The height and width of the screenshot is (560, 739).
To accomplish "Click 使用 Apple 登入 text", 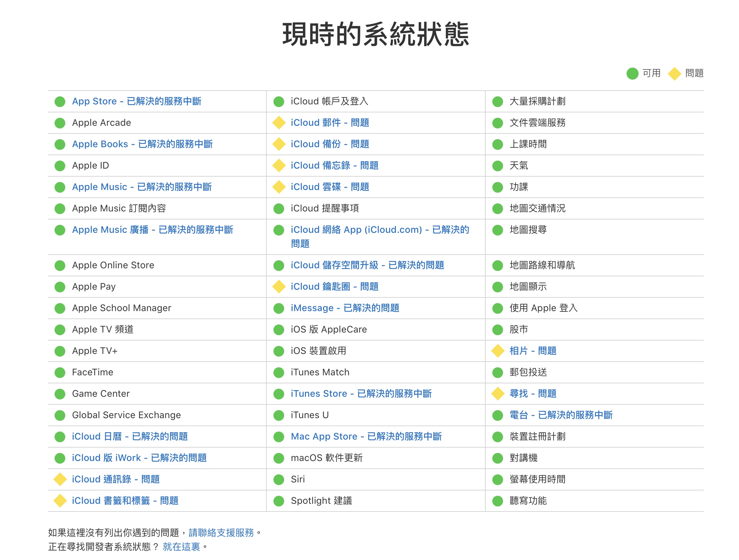I will [x=544, y=308].
